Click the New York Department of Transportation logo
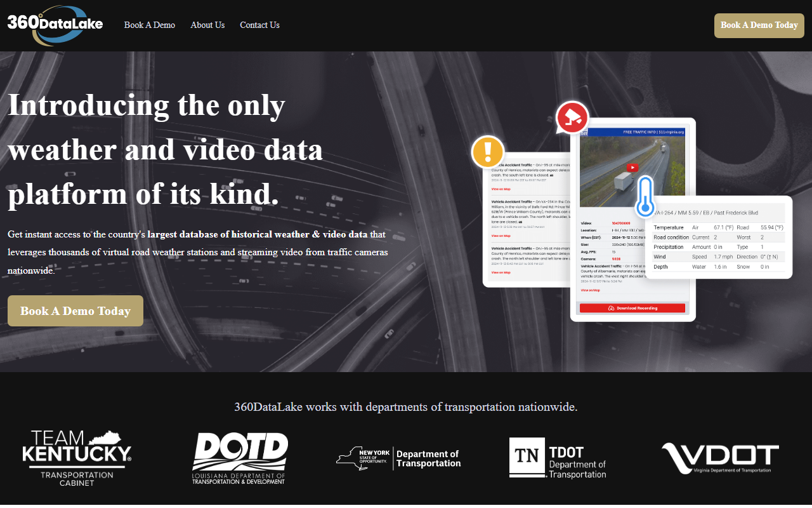The width and height of the screenshot is (812, 508). point(398,458)
